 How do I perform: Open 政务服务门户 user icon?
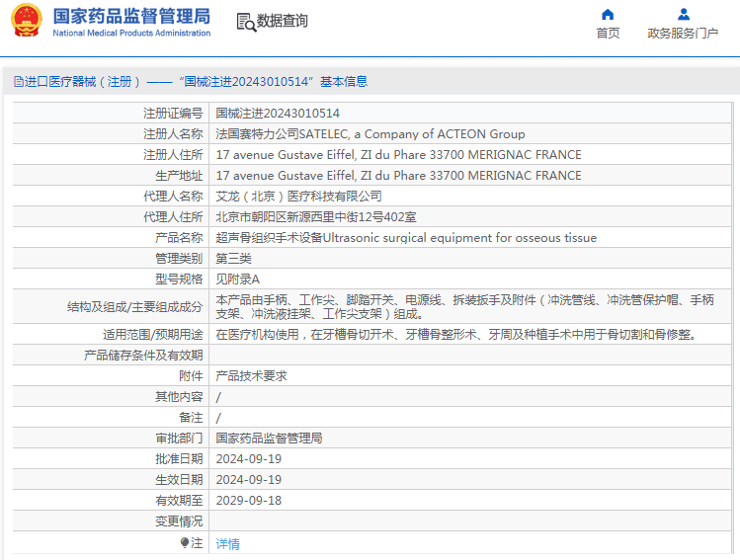coord(683,14)
